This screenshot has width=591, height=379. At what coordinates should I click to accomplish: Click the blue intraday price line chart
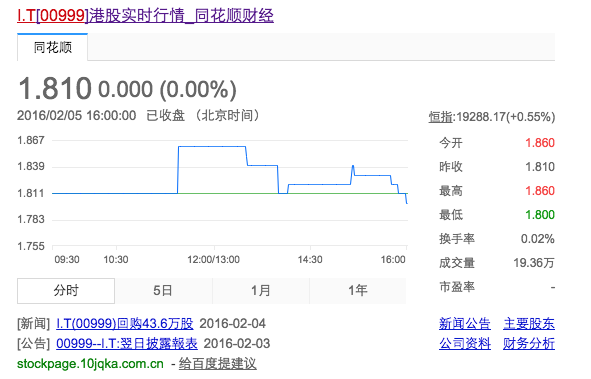[x=230, y=175]
